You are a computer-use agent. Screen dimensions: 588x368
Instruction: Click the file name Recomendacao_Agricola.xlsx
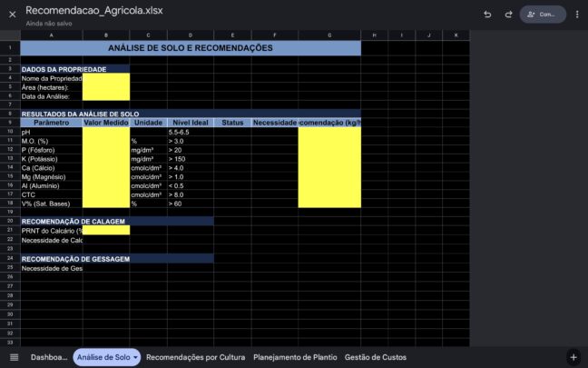pos(93,10)
